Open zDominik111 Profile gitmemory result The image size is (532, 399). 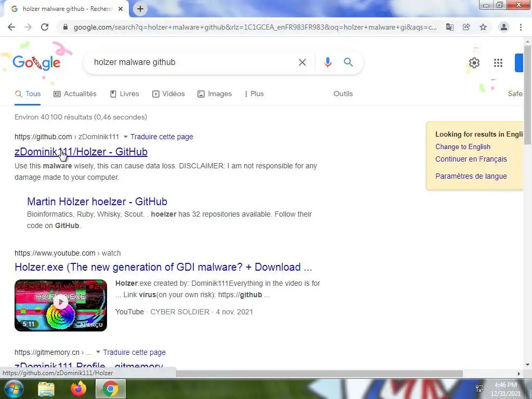(x=88, y=366)
